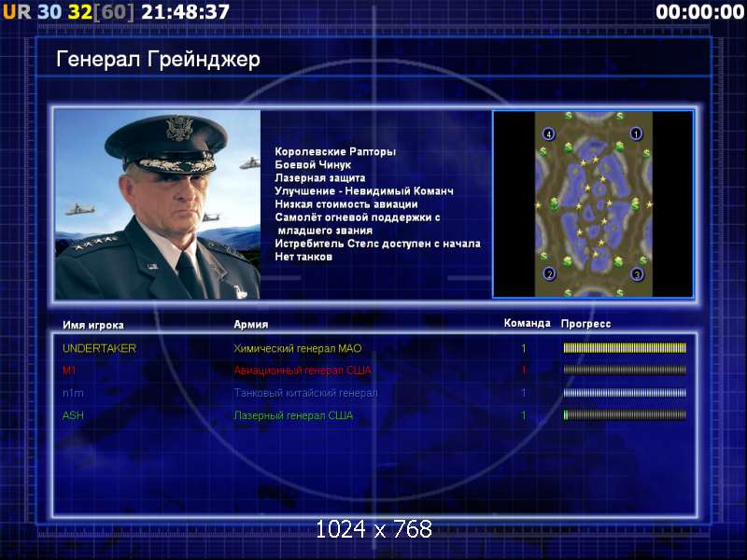
Task: Click M1's loading progress bar
Action: pyautogui.click(x=625, y=370)
